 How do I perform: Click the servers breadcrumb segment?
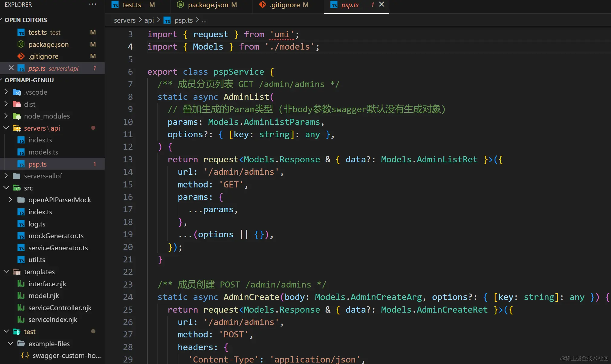(x=125, y=20)
